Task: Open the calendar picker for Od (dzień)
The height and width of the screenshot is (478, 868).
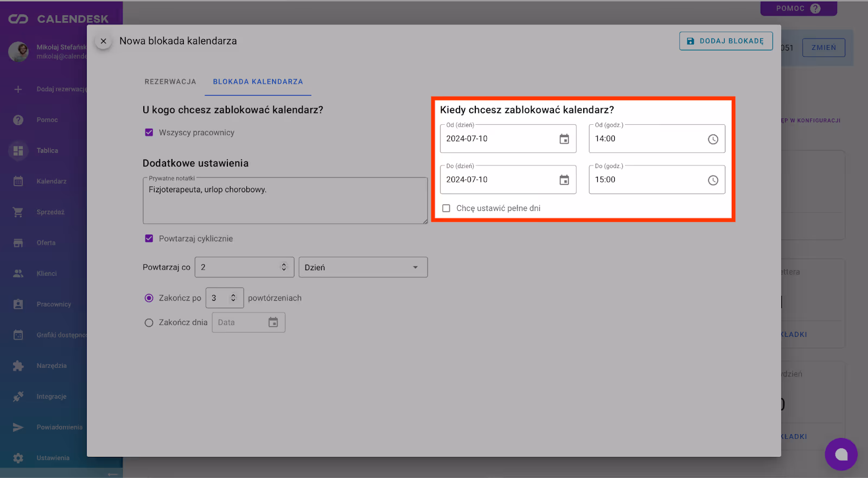Action: tap(564, 139)
